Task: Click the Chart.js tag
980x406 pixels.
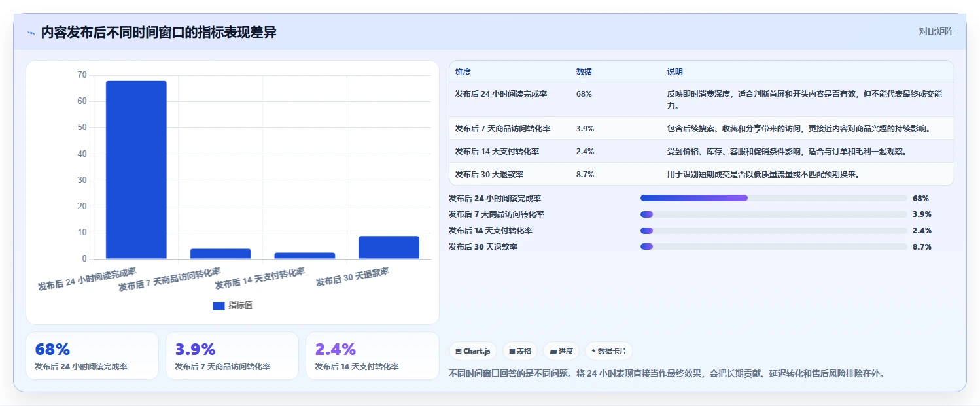Action: tap(473, 351)
